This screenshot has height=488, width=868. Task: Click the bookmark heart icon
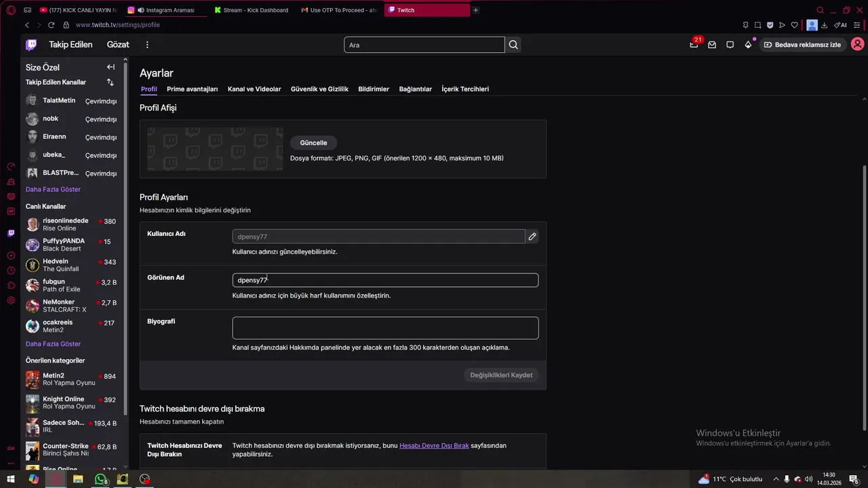point(795,25)
